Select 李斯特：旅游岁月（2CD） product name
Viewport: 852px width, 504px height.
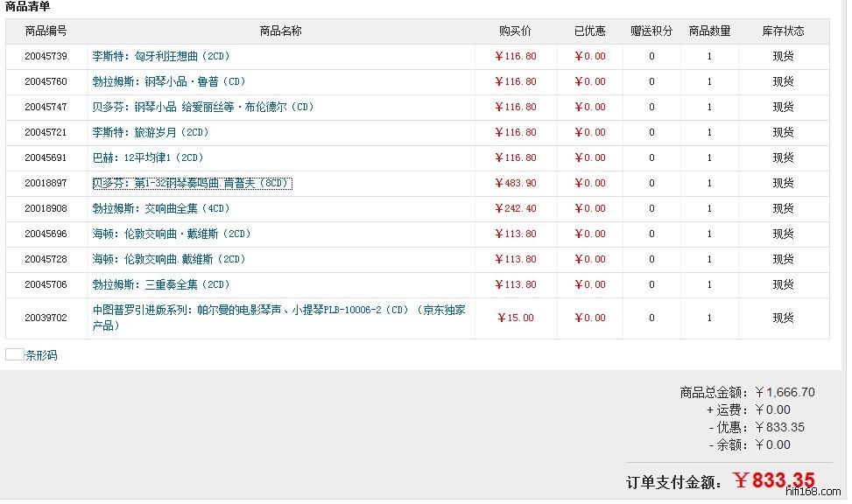[x=151, y=132]
